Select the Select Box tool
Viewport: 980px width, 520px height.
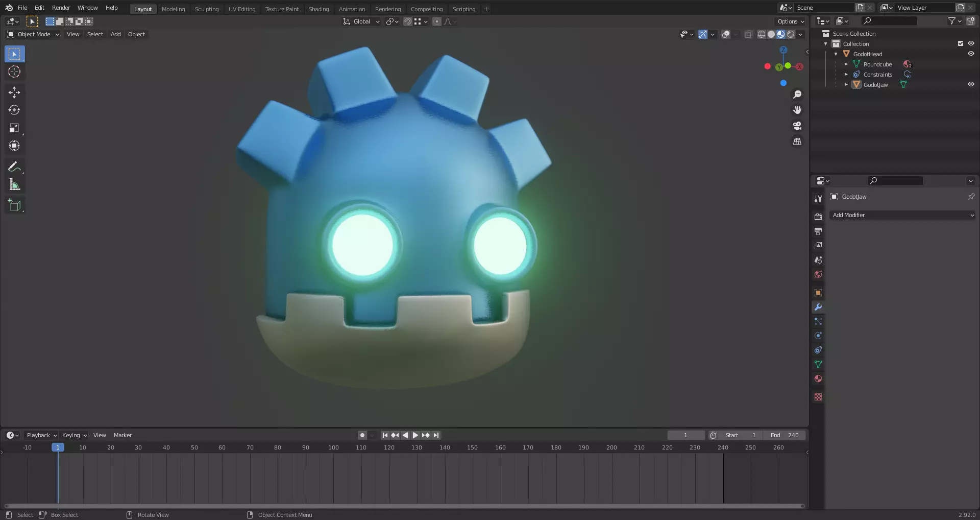tap(14, 54)
